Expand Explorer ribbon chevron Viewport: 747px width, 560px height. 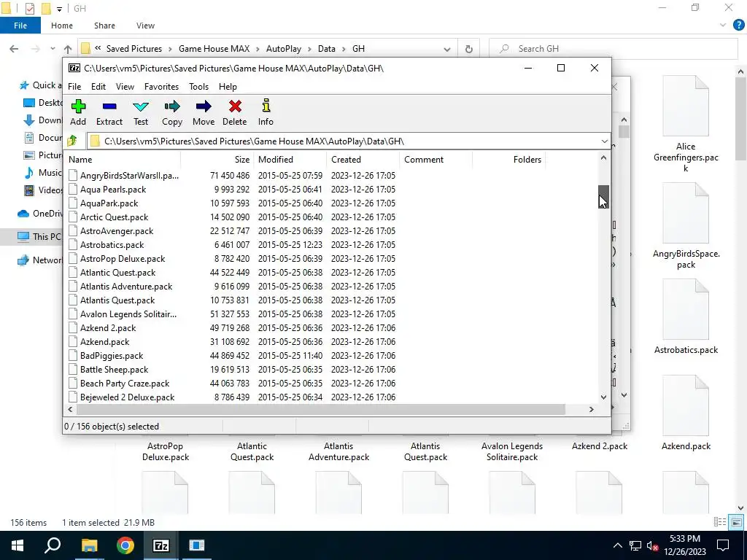(723, 26)
